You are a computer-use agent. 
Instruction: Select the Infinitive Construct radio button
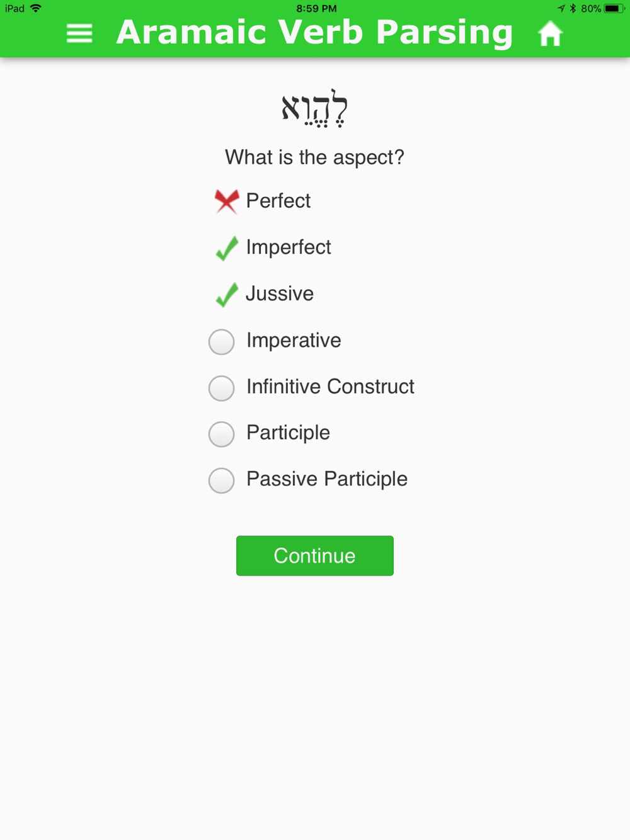tap(222, 388)
